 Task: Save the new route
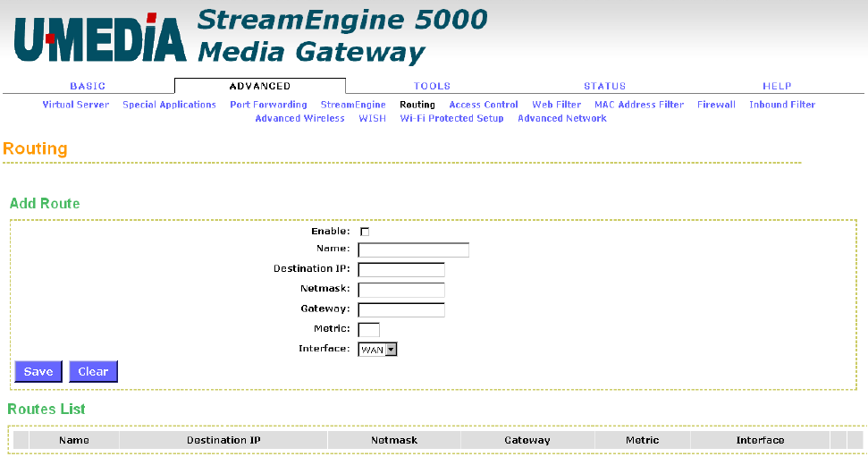tap(38, 371)
